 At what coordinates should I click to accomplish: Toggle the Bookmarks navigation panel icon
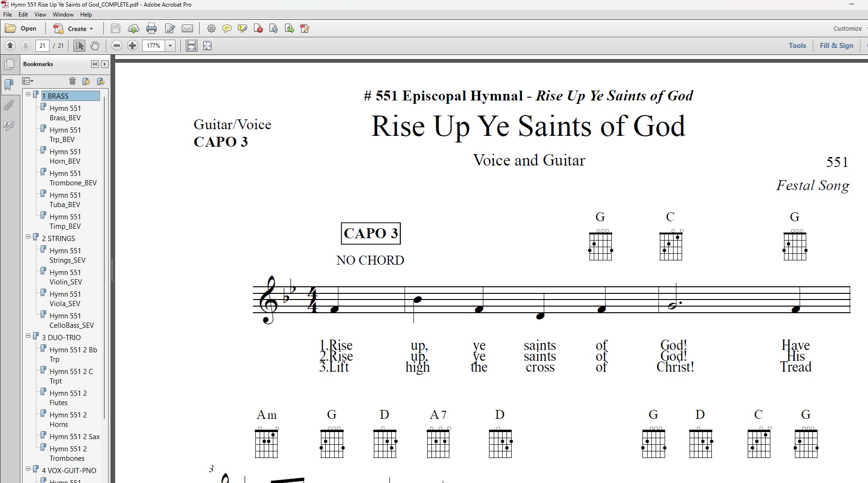(x=9, y=85)
